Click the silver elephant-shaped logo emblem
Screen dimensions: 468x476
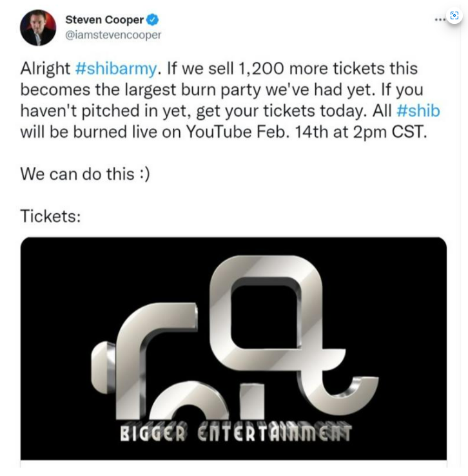(x=235, y=338)
